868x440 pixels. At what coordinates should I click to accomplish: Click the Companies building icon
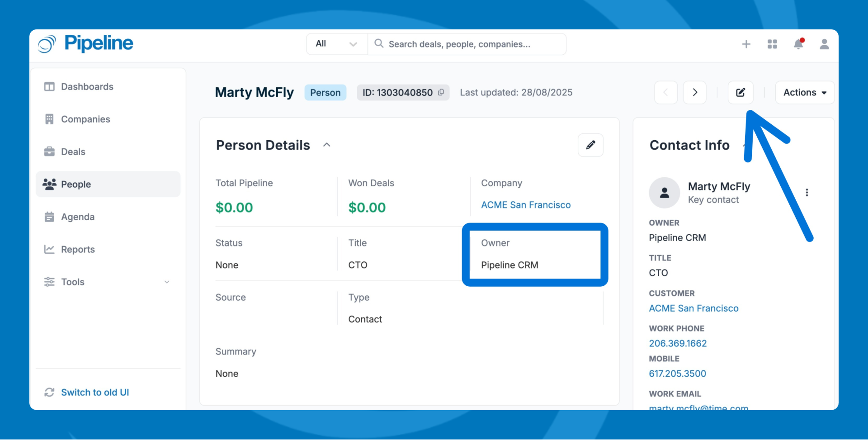(x=49, y=119)
